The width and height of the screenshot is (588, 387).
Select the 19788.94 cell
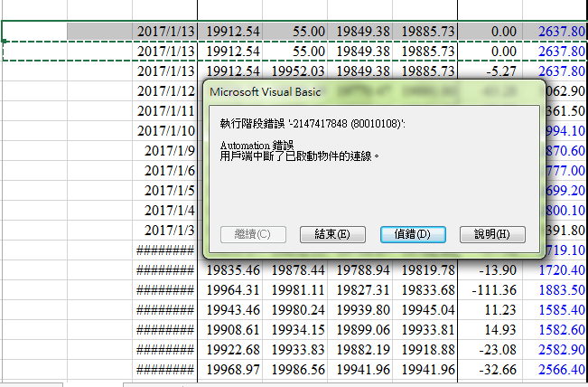[360, 269]
